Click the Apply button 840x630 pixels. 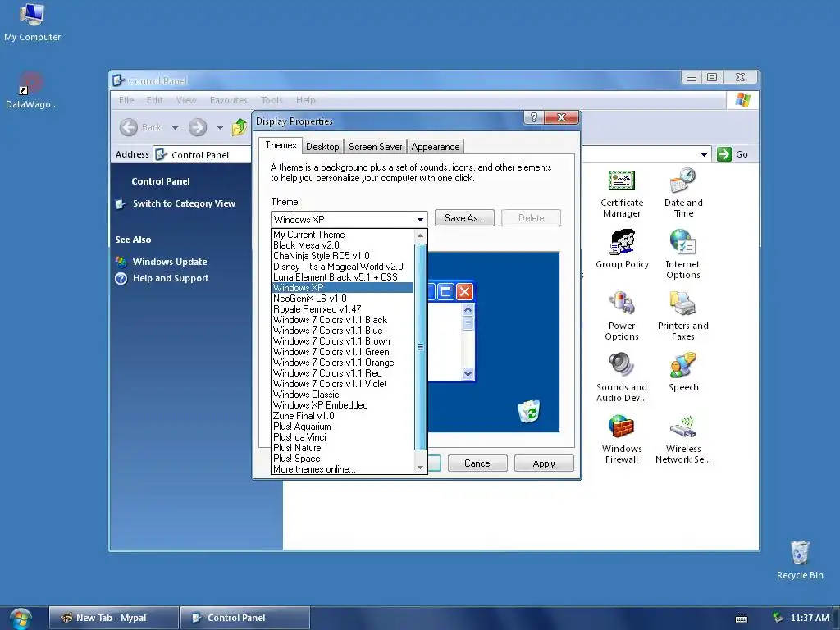click(x=544, y=463)
